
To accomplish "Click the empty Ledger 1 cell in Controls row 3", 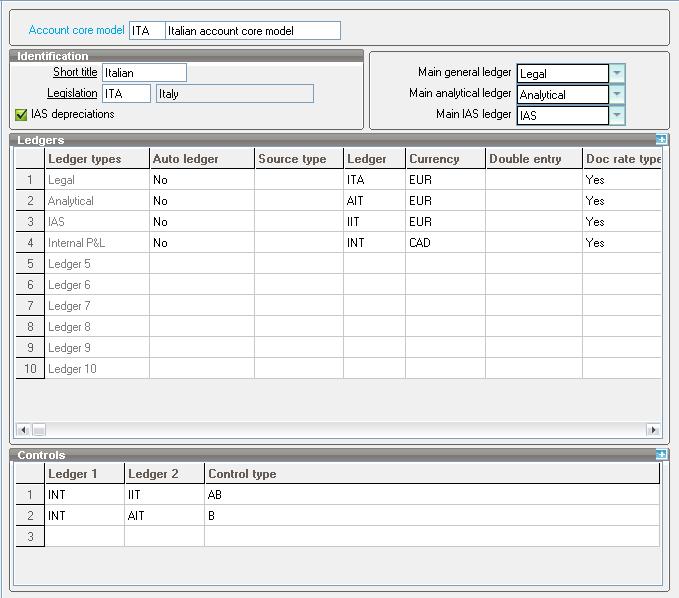I will (x=84, y=537).
